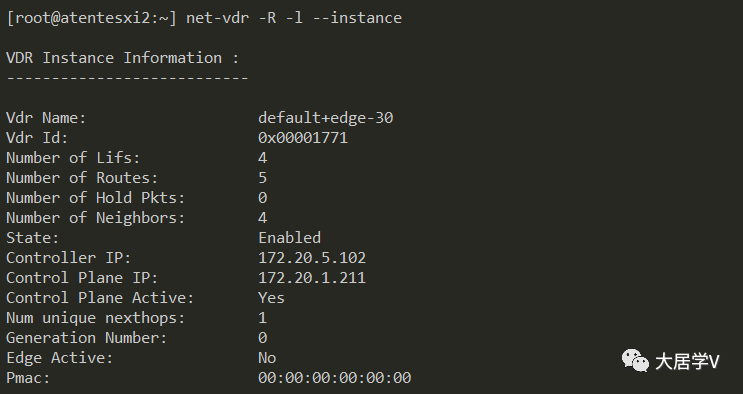Click the Number of Routes value 5
Viewport: 743px width, 394px height.
pos(263,178)
